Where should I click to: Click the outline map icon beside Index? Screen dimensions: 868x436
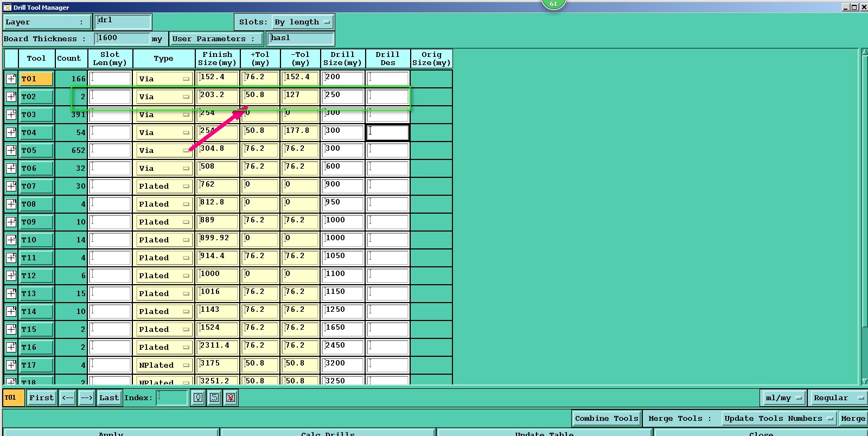pos(214,397)
